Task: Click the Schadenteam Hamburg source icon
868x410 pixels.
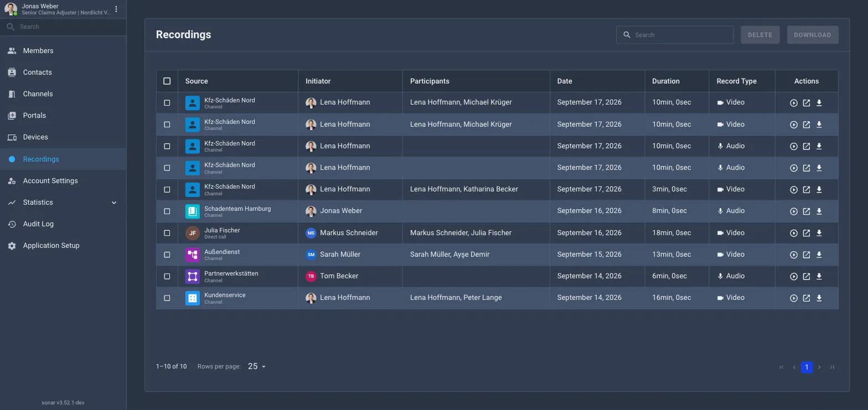Action: pyautogui.click(x=193, y=211)
